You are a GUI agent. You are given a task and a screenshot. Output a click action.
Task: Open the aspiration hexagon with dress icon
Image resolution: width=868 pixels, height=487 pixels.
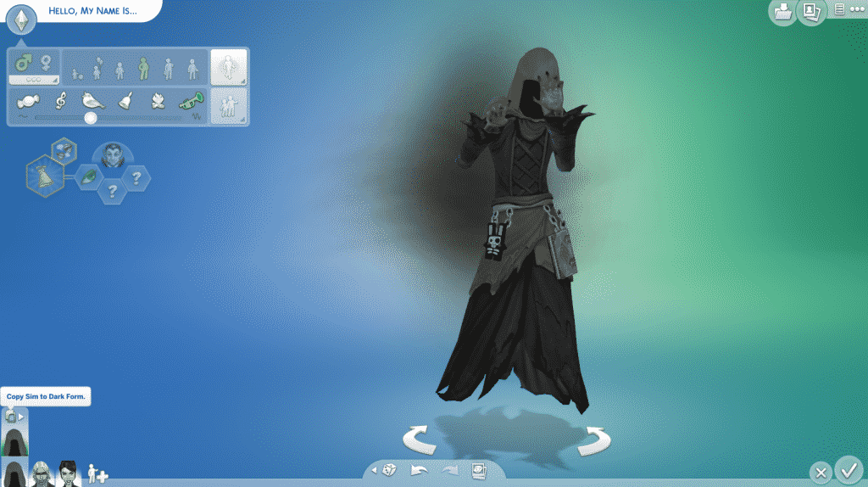point(45,176)
